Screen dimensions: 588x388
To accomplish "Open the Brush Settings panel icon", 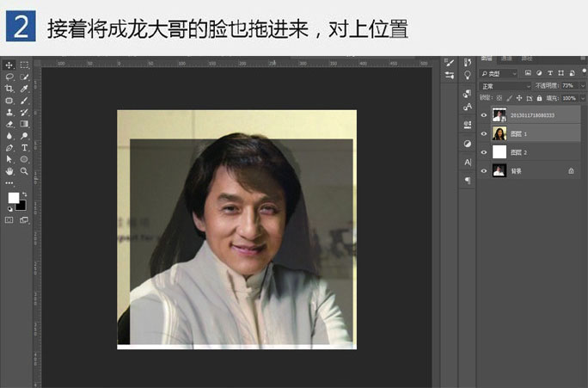I will 450,63.
